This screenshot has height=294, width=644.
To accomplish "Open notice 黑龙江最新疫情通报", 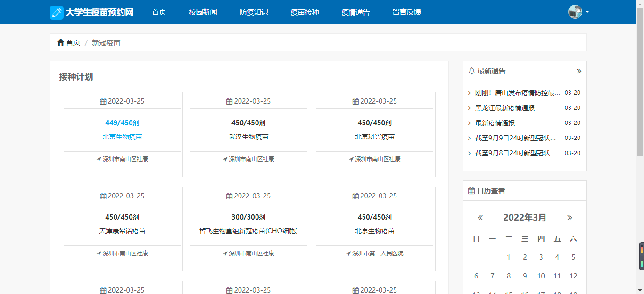I will tap(505, 108).
